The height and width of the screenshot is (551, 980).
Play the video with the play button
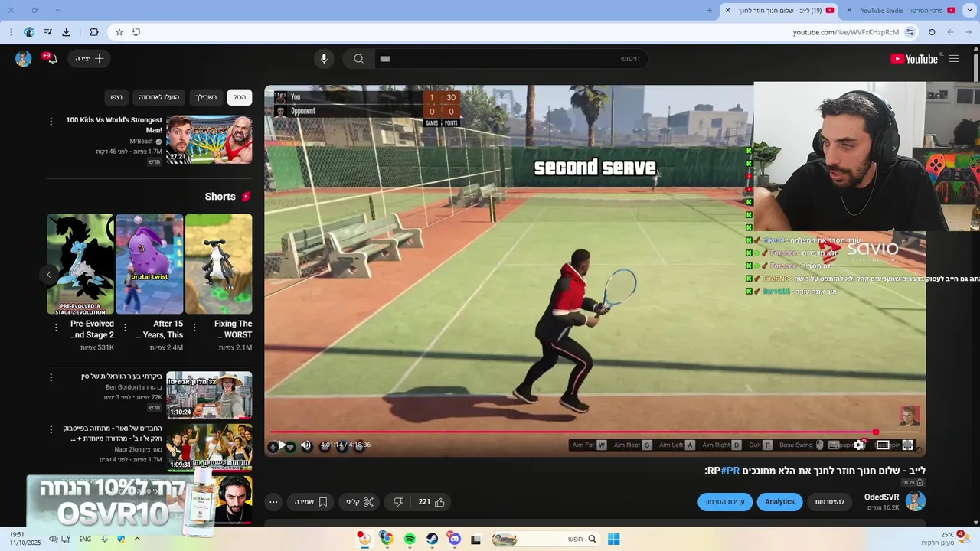[x=282, y=445]
